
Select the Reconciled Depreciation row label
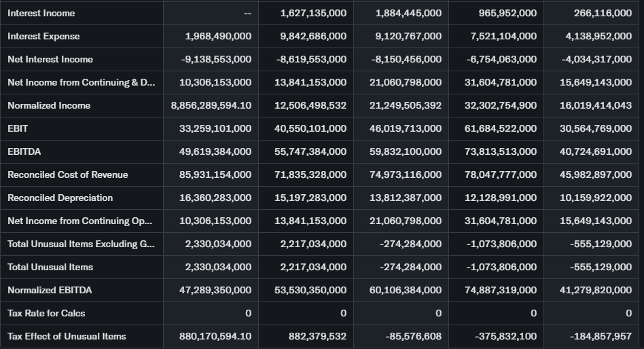(60, 198)
